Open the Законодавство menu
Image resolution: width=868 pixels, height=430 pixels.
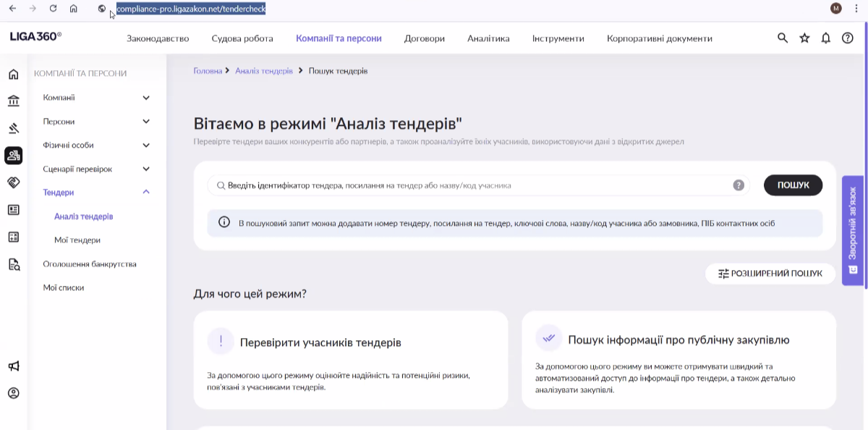point(158,38)
